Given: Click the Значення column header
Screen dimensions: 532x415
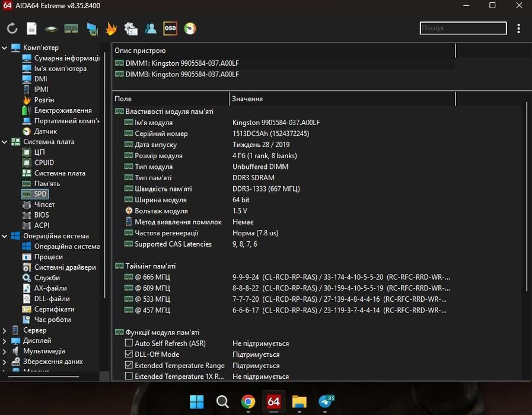Looking at the screenshot, I should coord(342,98).
